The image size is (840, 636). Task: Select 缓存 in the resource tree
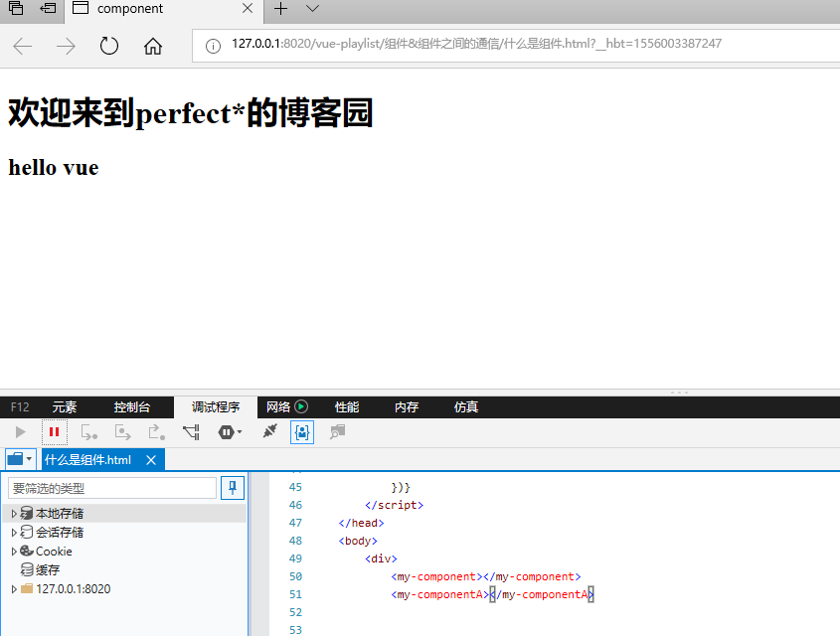[48, 570]
